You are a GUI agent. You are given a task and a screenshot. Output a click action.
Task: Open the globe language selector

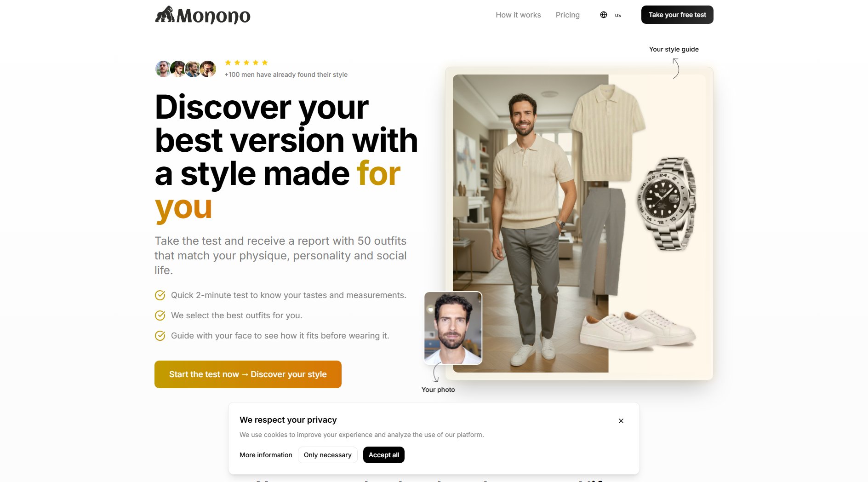604,15
